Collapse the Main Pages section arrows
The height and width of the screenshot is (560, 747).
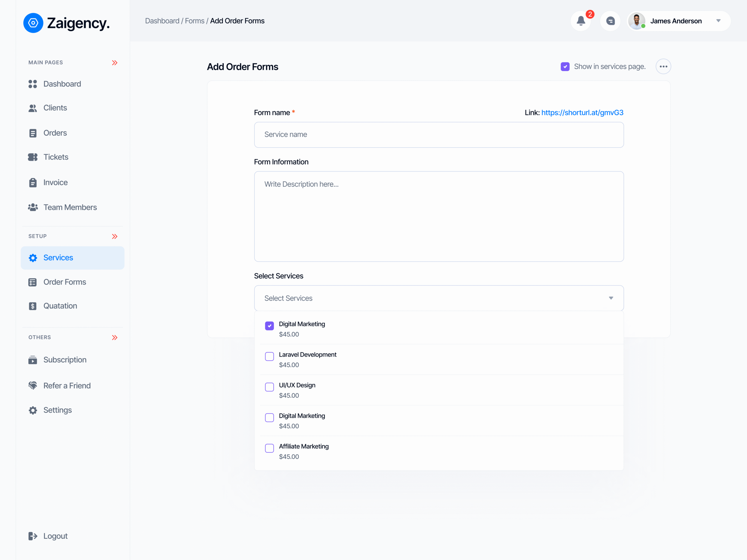click(x=115, y=63)
